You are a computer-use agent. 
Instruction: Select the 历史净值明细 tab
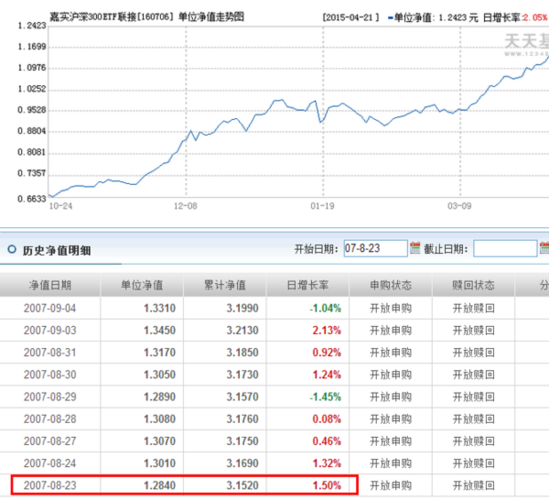(57, 250)
